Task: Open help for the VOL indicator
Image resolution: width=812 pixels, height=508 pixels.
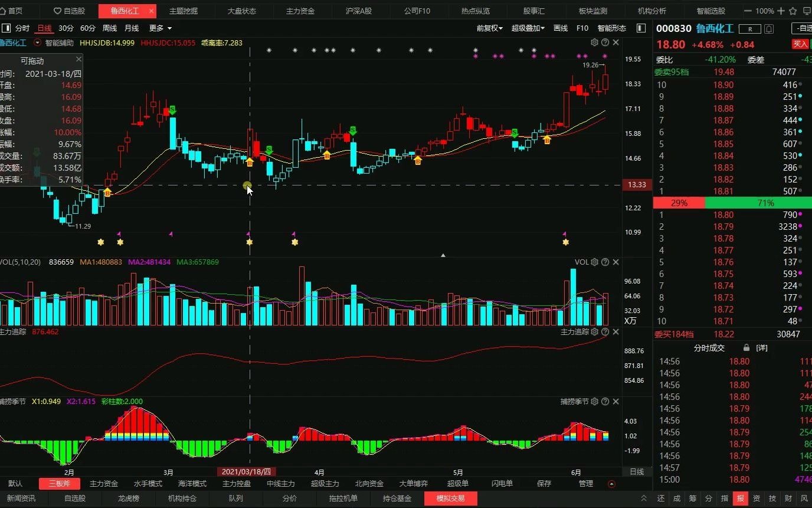Action: [x=605, y=262]
